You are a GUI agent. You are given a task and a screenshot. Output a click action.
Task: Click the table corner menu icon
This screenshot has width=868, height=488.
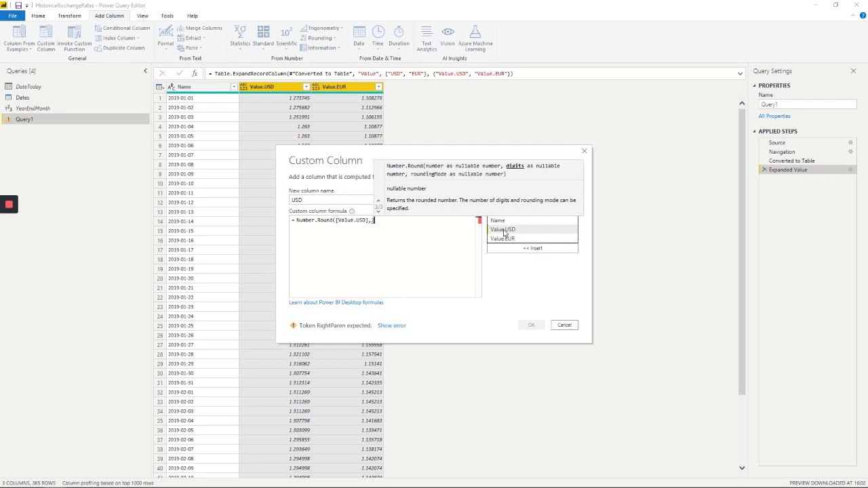pyautogui.click(x=160, y=87)
